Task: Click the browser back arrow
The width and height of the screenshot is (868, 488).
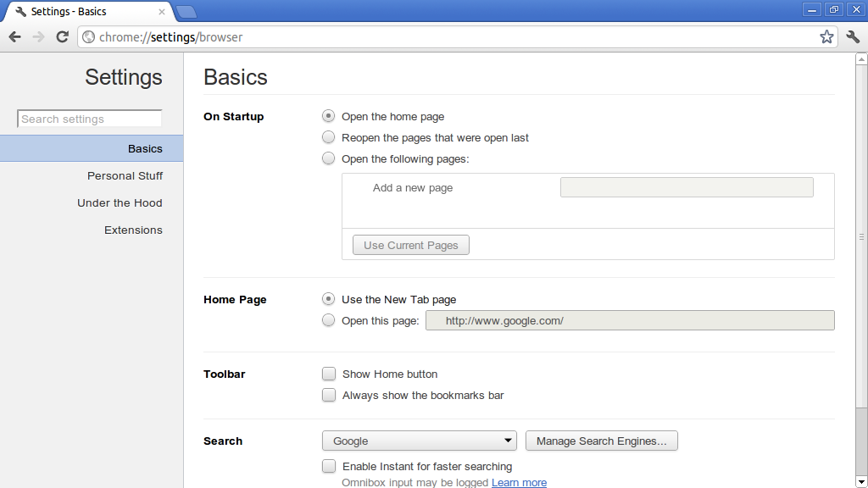Action: [x=14, y=36]
